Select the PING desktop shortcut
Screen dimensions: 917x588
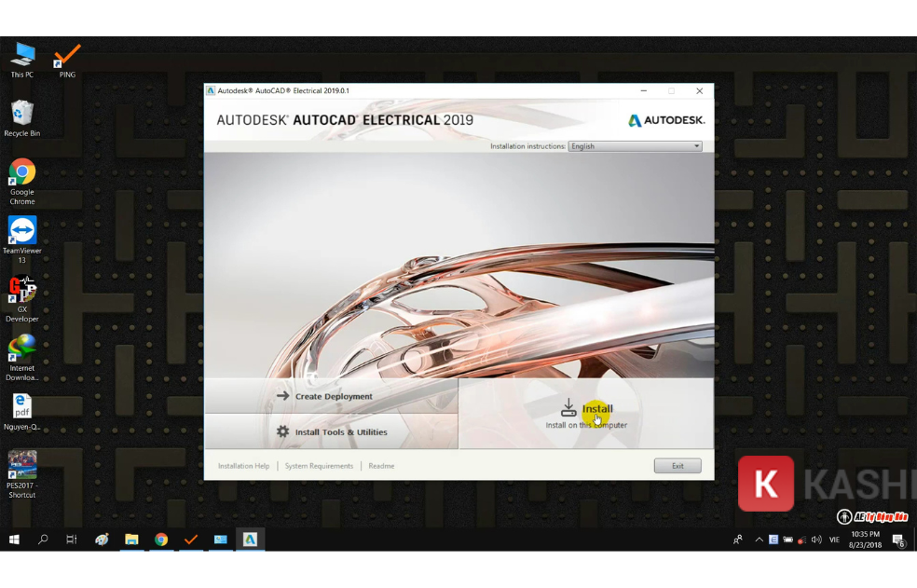(67, 61)
